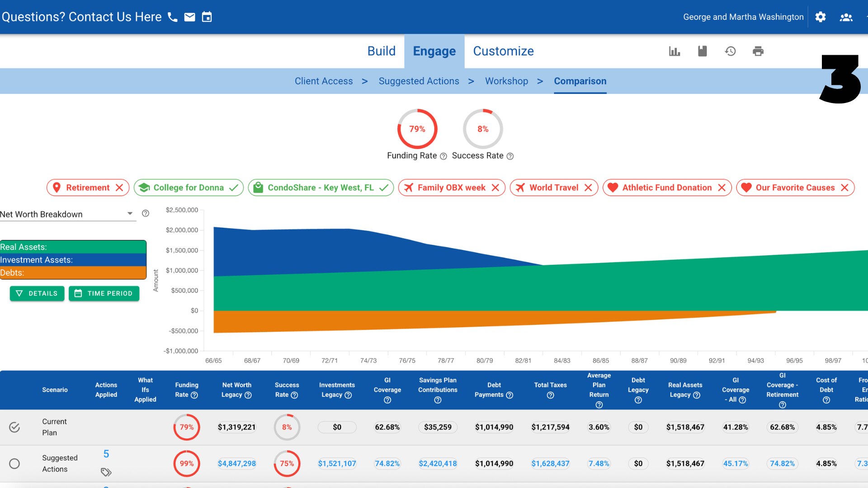This screenshot has width=868, height=488.
Task: Click the 7.48% average plan return value
Action: coord(599,464)
